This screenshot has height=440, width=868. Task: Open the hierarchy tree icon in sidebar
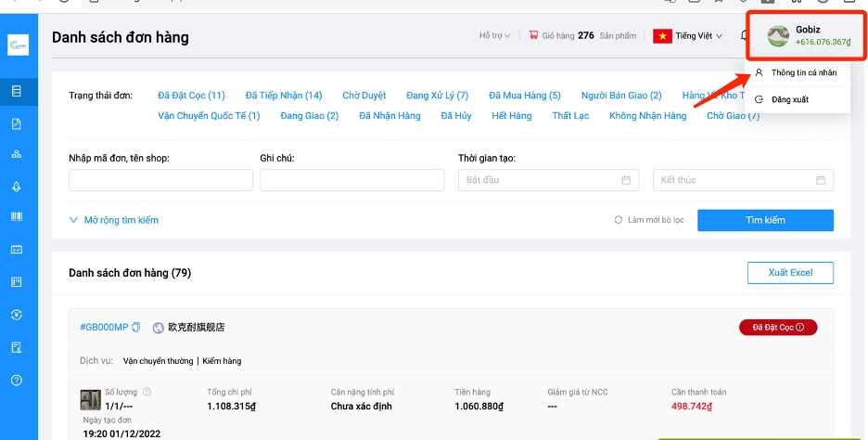click(16, 154)
